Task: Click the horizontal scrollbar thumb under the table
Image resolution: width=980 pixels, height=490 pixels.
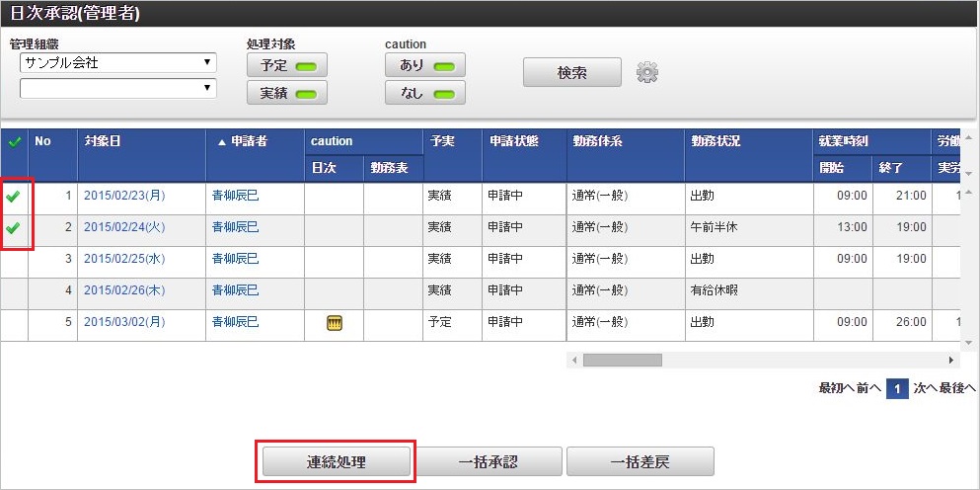Action: [x=622, y=361]
